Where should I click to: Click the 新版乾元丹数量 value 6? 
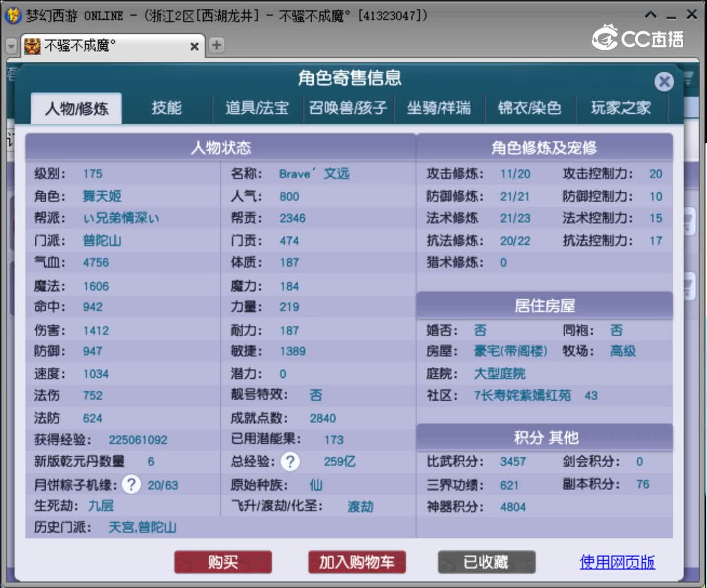point(151,461)
